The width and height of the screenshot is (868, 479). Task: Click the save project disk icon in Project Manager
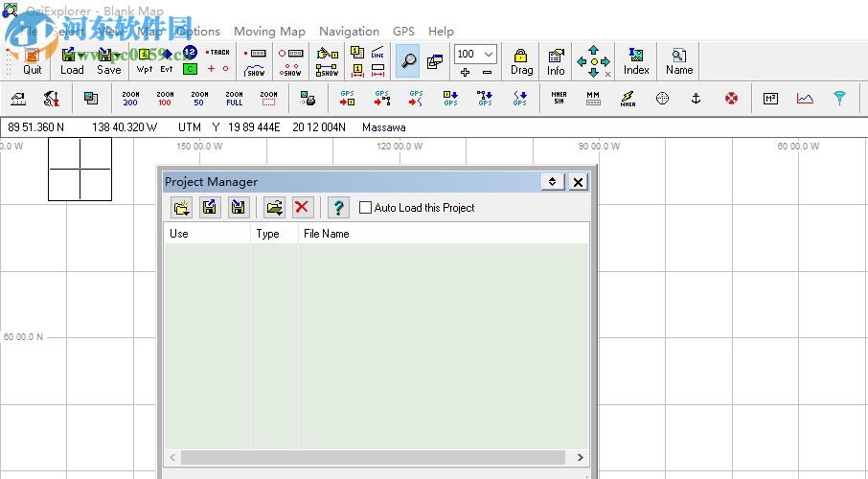[239, 208]
